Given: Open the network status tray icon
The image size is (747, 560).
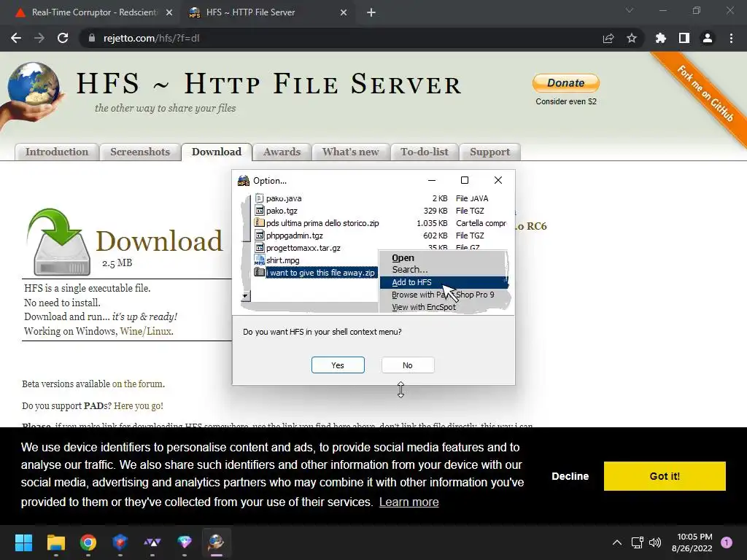Looking at the screenshot, I should 637,542.
